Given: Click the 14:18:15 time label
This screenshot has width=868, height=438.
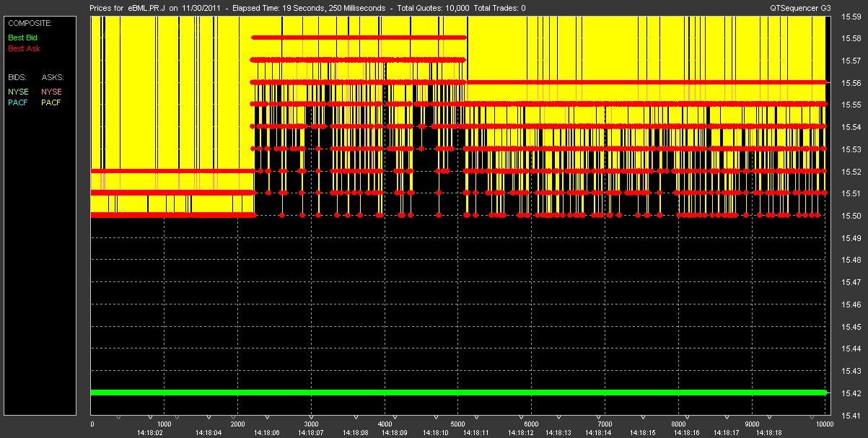Looking at the screenshot, I should (x=643, y=433).
